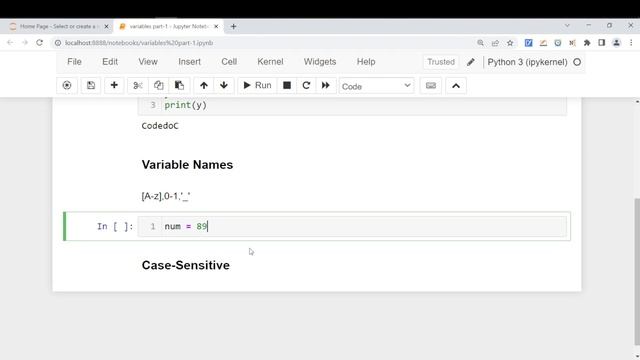The width and height of the screenshot is (640, 360).
Task: Close the variables part-1 tab
Action: pos(216,27)
